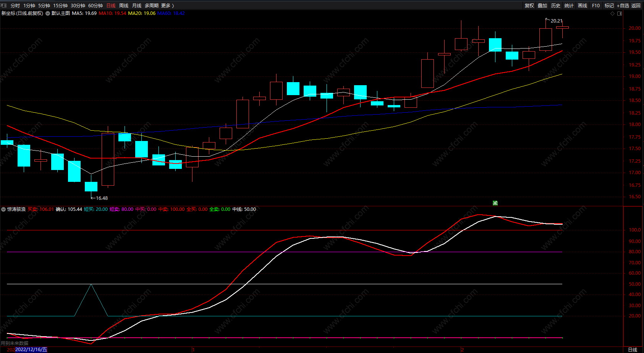The image size is (644, 353).
Task: Click the 100.0 indicator axis label
Action: pos(634,230)
